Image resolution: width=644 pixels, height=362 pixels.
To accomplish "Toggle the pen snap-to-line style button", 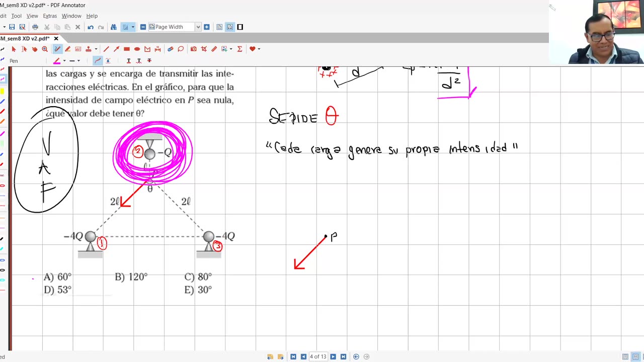I will [x=108, y=61].
